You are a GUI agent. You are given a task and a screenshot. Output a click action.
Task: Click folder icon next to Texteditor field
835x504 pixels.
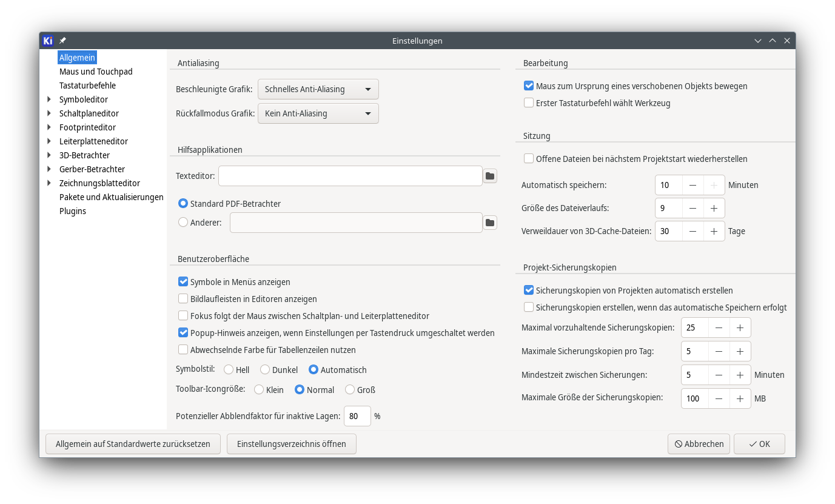coord(490,176)
